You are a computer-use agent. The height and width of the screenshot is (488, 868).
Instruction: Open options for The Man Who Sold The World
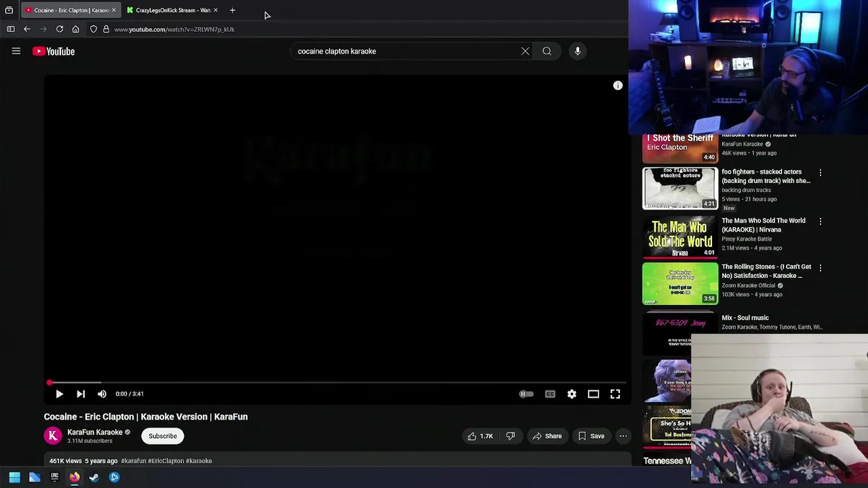820,222
